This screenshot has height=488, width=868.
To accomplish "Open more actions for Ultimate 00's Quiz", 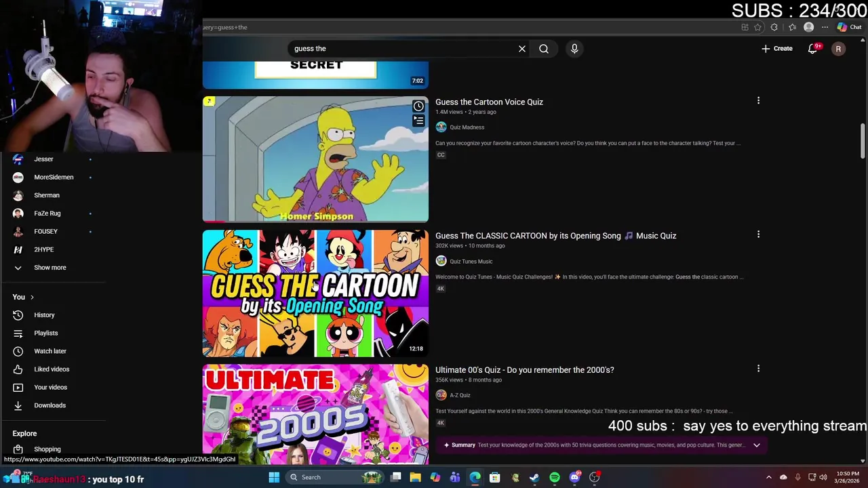I will click(x=758, y=369).
